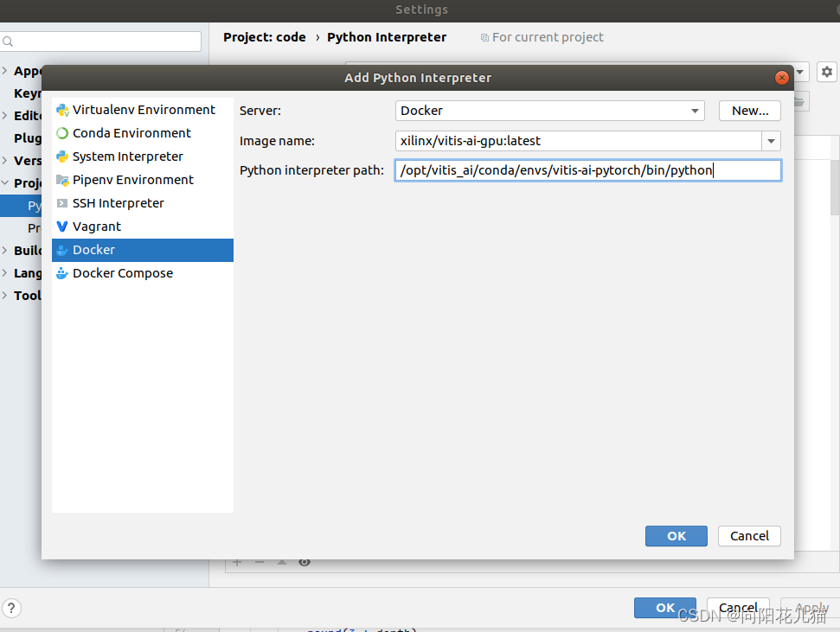This screenshot has width=840, height=632.
Task: Select the Vagrant interpreter option
Action: 95,226
